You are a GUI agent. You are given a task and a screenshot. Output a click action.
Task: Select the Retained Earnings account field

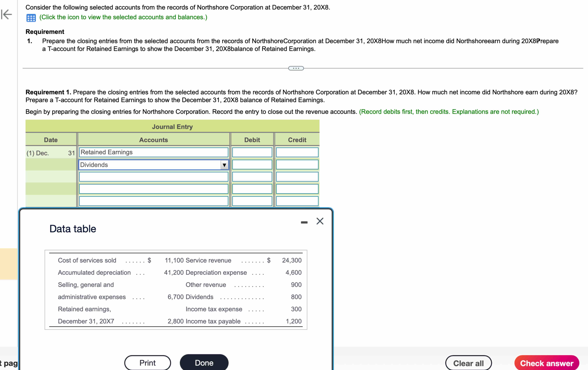pyautogui.click(x=153, y=152)
